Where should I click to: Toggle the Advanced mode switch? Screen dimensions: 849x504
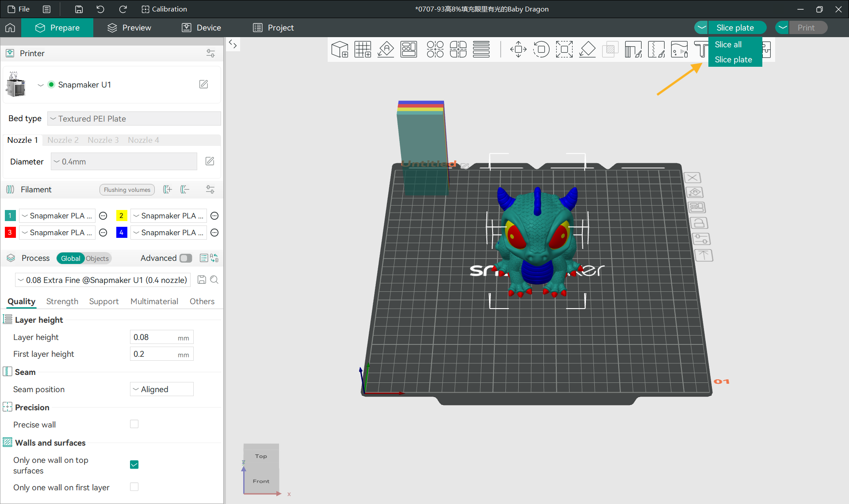pos(186,258)
